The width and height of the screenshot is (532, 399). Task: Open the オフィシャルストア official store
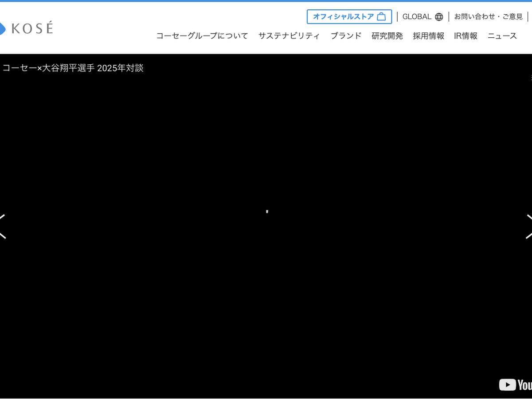344,17
